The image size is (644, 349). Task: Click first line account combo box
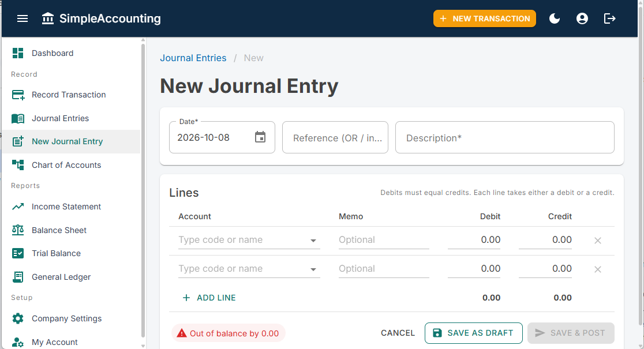pos(249,240)
